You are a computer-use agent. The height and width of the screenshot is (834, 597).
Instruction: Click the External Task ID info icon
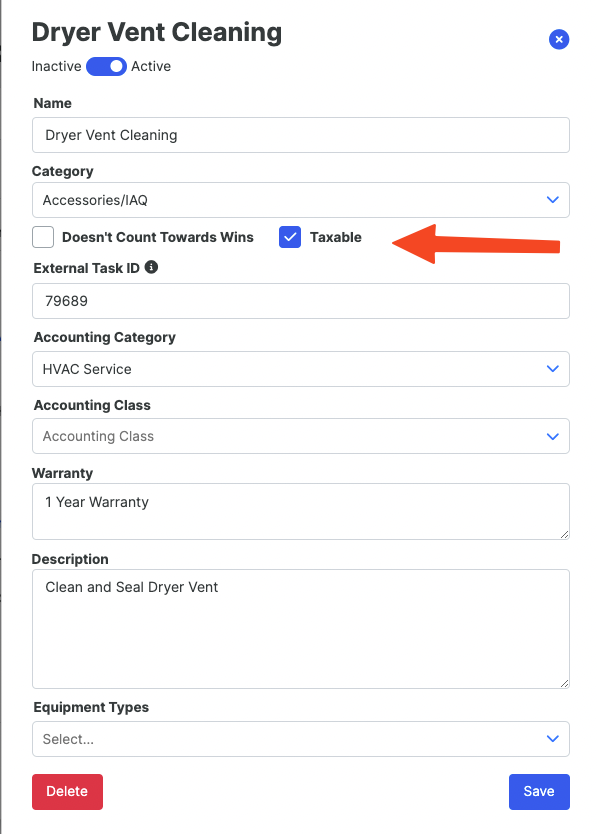(151, 267)
